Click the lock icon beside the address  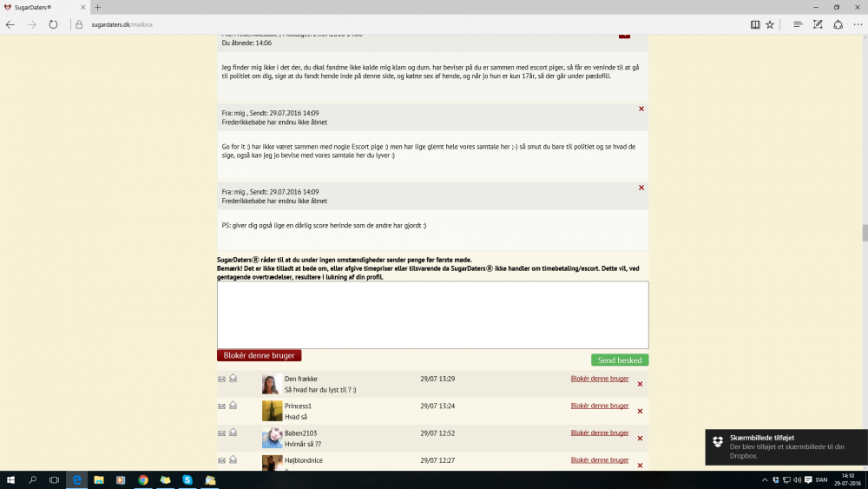[79, 24]
